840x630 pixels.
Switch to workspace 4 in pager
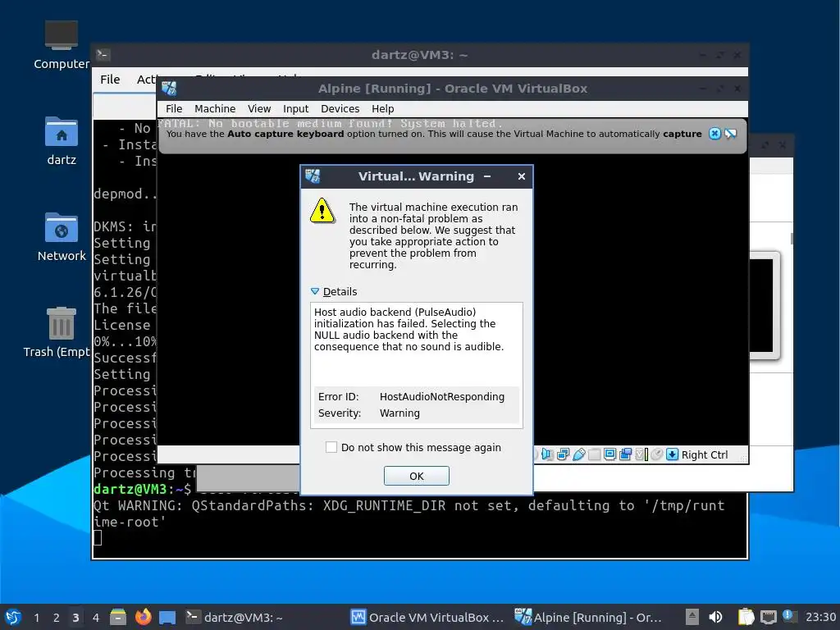(x=95, y=618)
